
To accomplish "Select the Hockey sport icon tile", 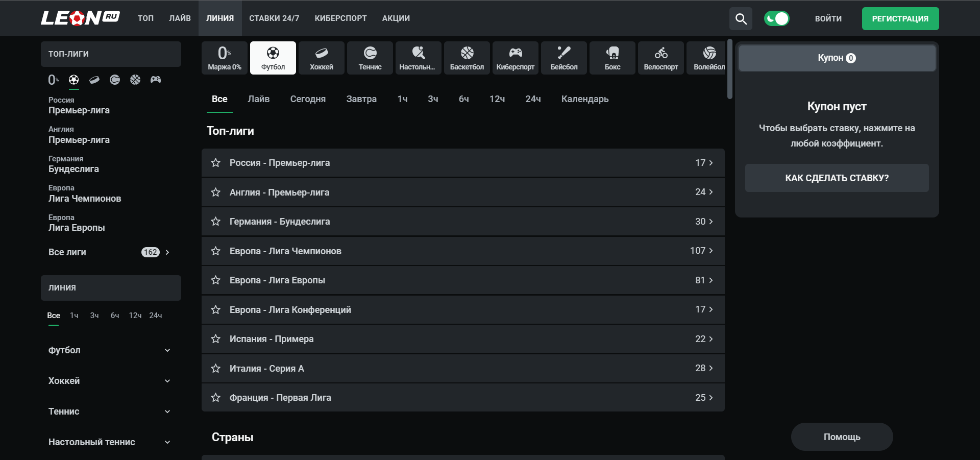I will point(321,58).
